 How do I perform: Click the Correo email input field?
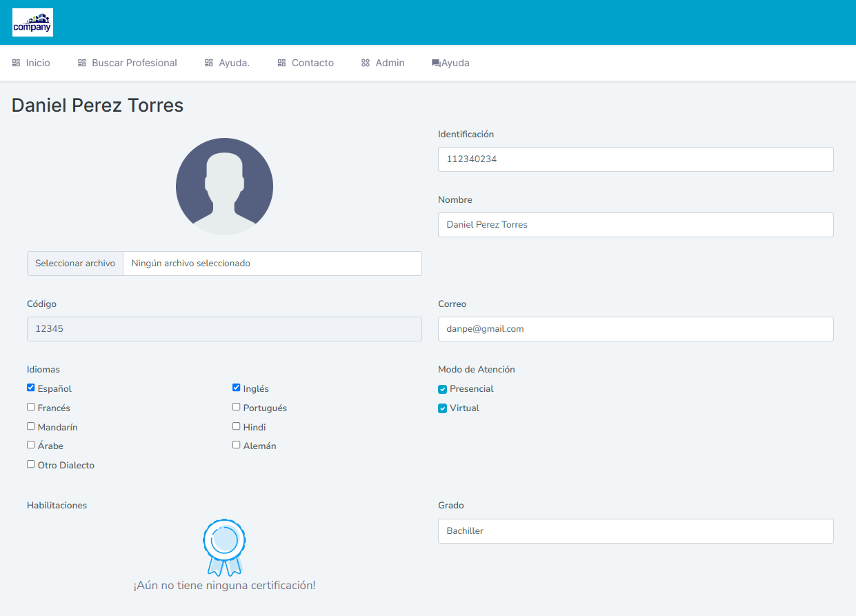(635, 329)
